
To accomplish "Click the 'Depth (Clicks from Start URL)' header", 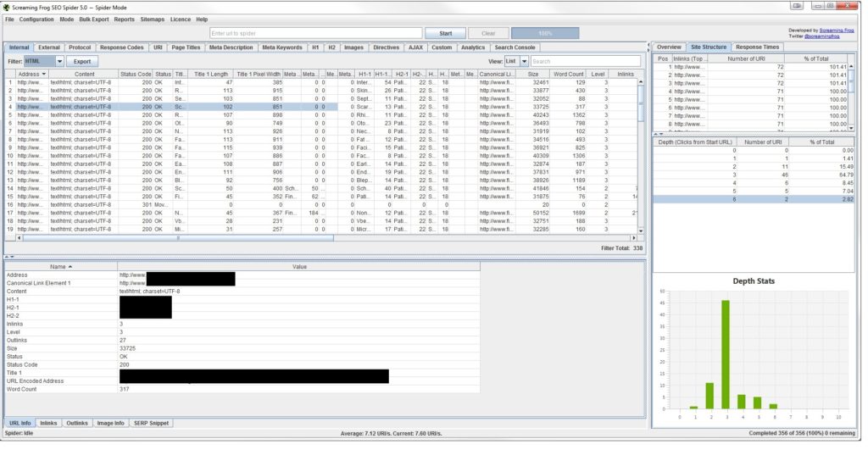I will coord(695,142).
